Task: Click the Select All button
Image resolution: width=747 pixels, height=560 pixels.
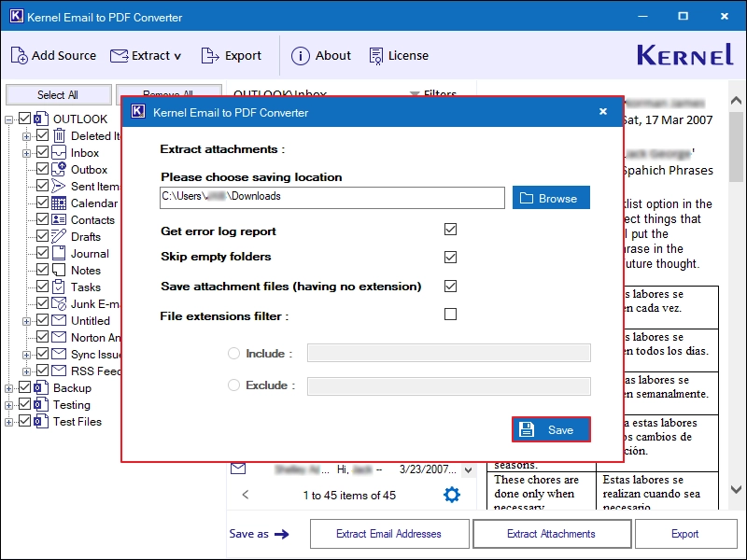Action: coord(58,95)
